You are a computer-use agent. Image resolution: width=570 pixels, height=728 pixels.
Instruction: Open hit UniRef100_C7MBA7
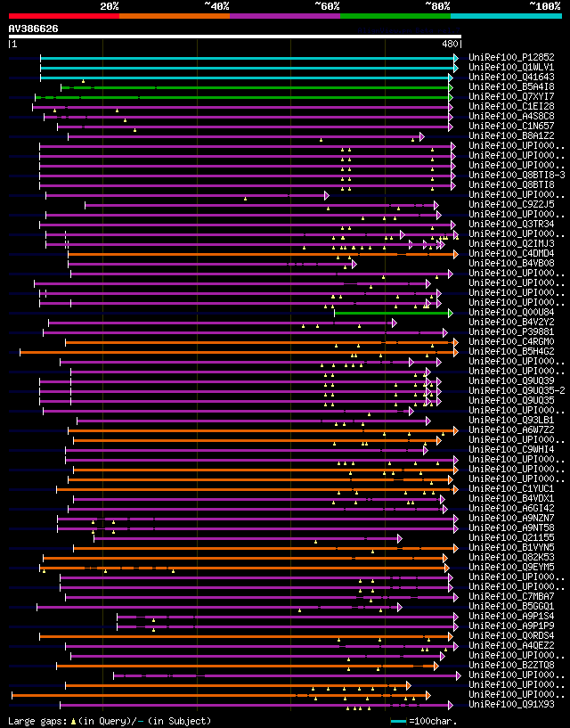pos(511,597)
